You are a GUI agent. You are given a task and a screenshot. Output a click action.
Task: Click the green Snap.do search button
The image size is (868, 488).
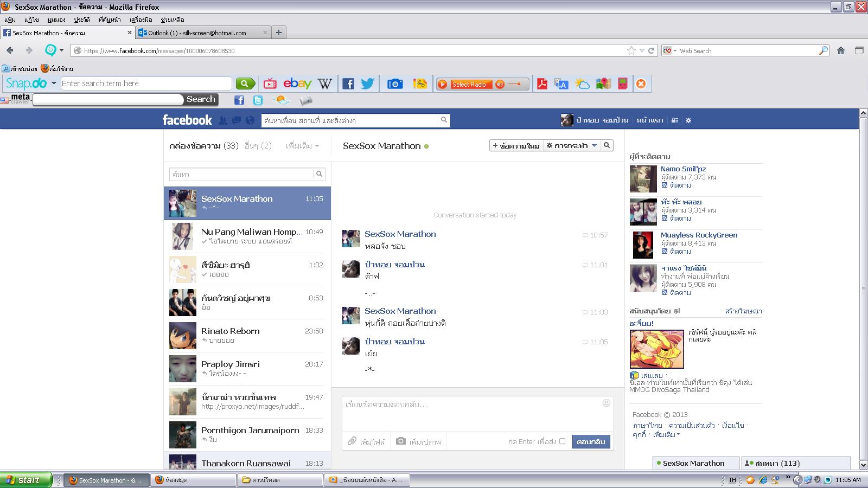click(x=245, y=84)
